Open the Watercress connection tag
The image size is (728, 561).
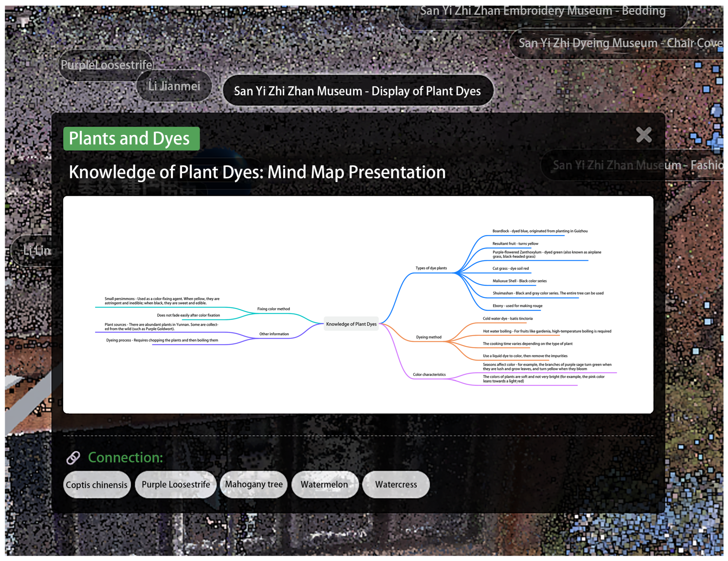click(x=396, y=484)
